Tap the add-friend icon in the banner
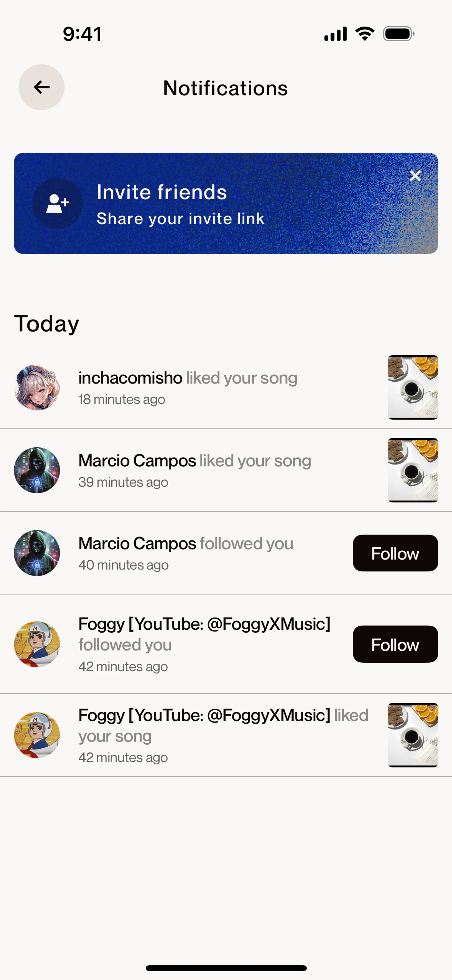Screen dimensions: 452x980 pos(57,203)
